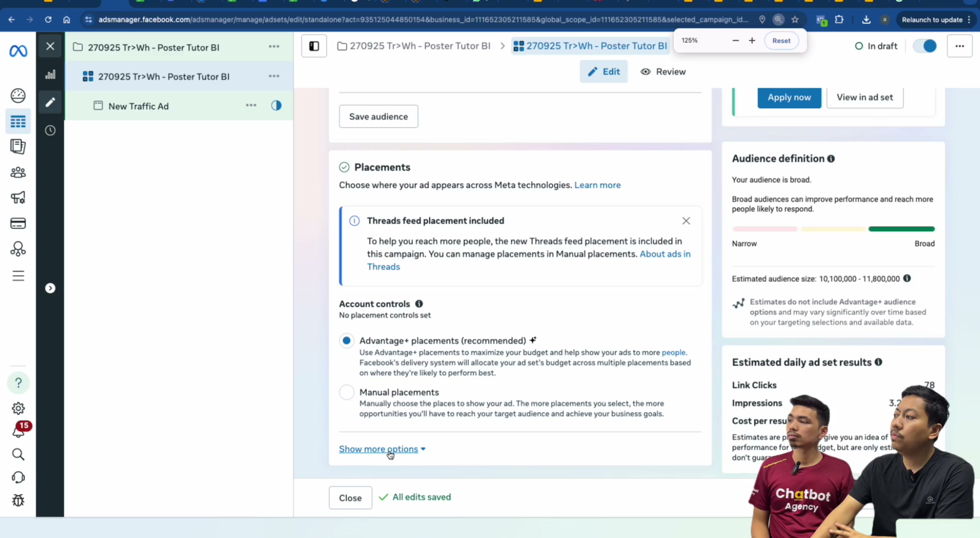The image size is (980, 538).
Task: Expand the collapsed sidebar arrow button
Action: [x=50, y=288]
